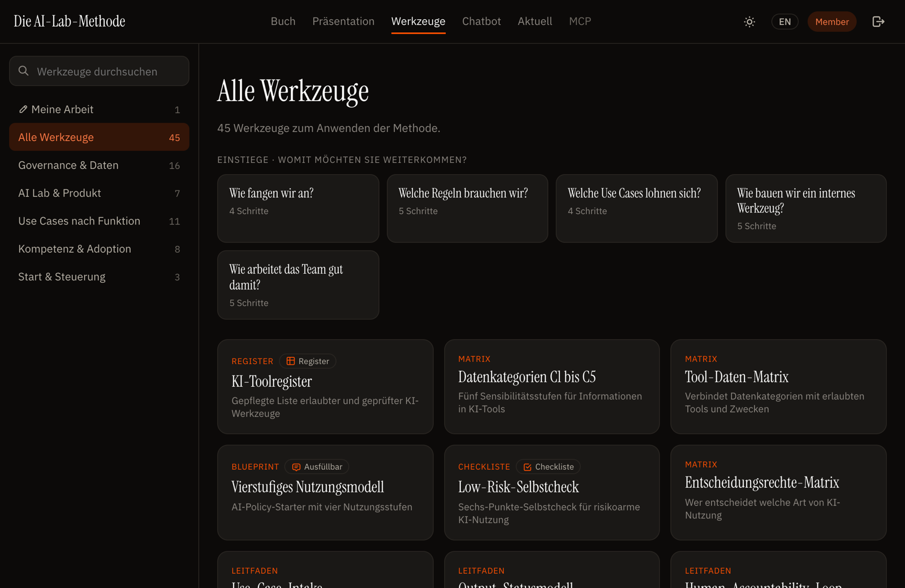Open Datenkategorien C1 bis C5 card

pos(552,387)
